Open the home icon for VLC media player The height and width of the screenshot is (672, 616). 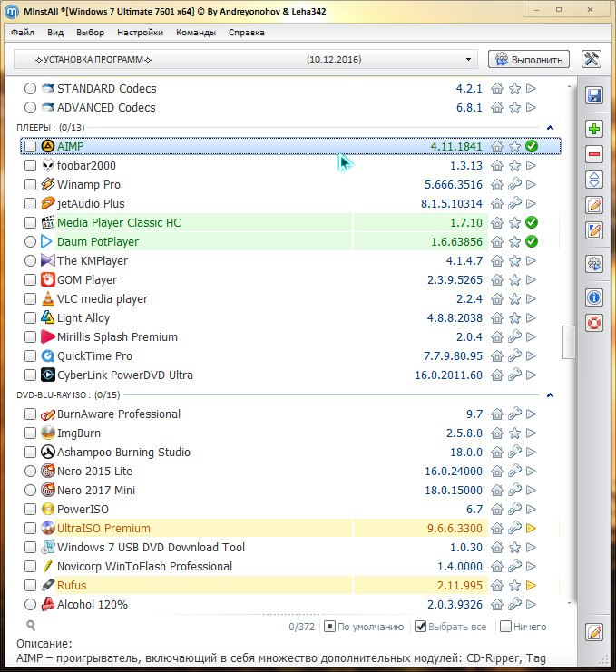(x=497, y=298)
